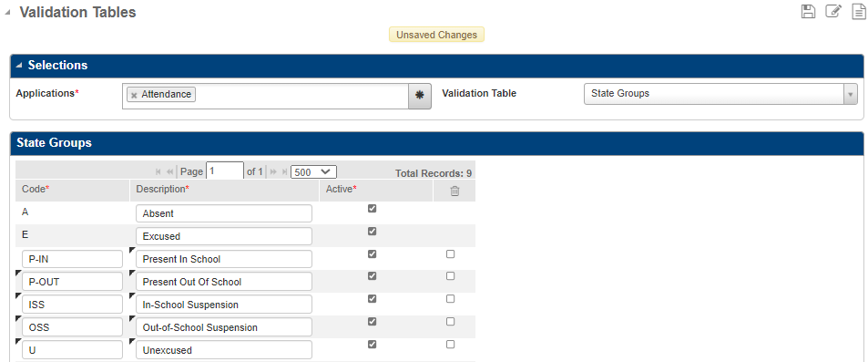Click the trash can delete column icon
Viewport: 868px width, 362px height.
(x=454, y=191)
